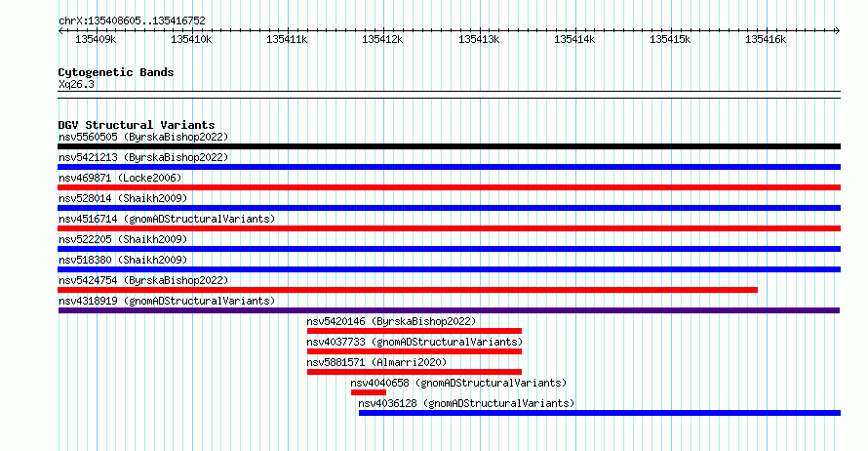Select the red nsv5420146 variant bar

pos(414,331)
